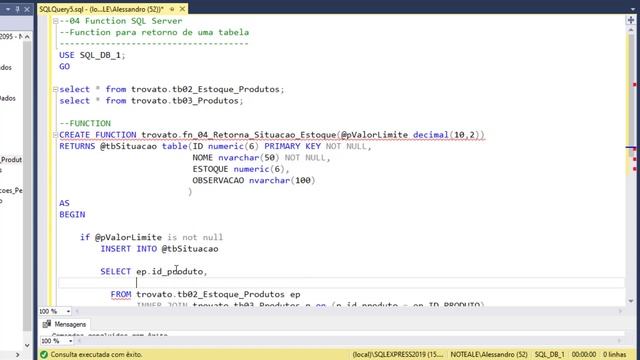The image size is (640, 360).
Task: Click '--Function para retorno de uma tabela' comment
Action: click(x=154, y=32)
